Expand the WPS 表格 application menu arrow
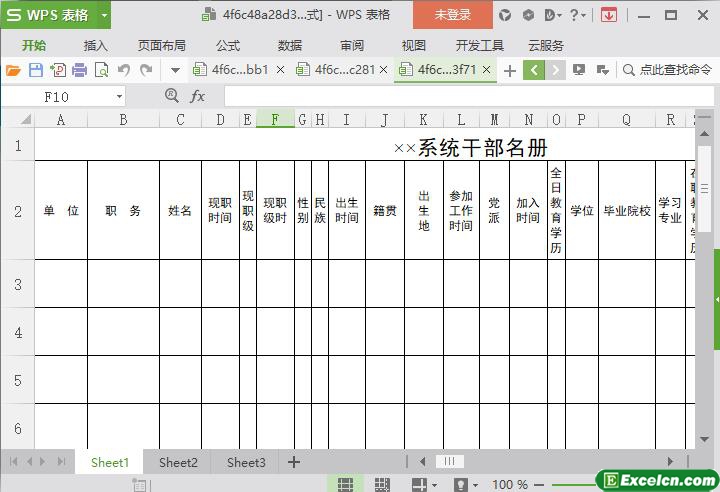The width and height of the screenshot is (720, 492). click(x=104, y=15)
